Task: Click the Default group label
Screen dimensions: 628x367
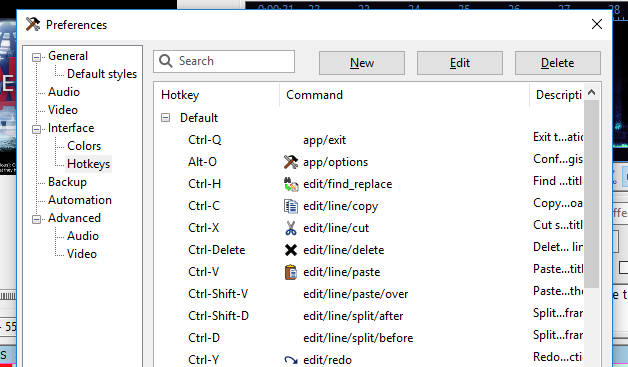Action: click(x=199, y=118)
